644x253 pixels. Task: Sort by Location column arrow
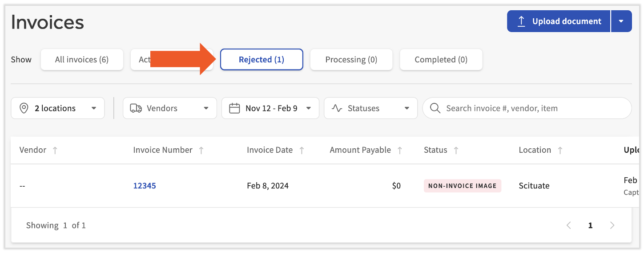tap(560, 151)
